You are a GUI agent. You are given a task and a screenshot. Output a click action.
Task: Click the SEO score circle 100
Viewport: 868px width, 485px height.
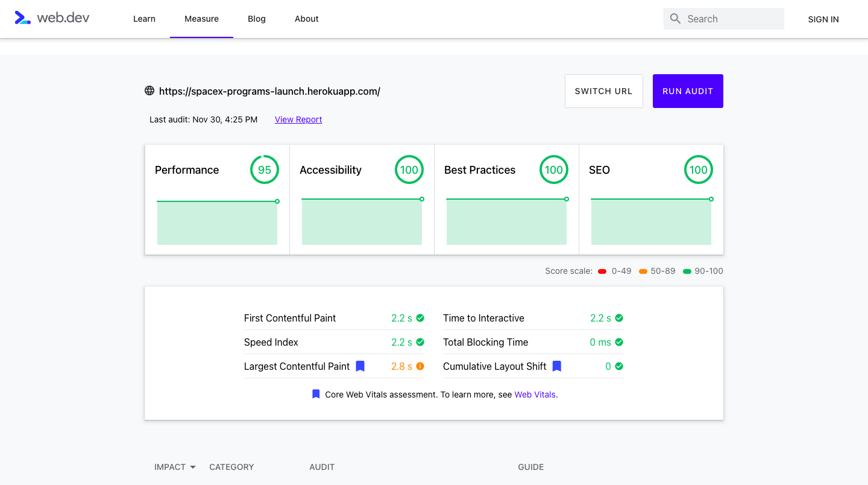699,170
